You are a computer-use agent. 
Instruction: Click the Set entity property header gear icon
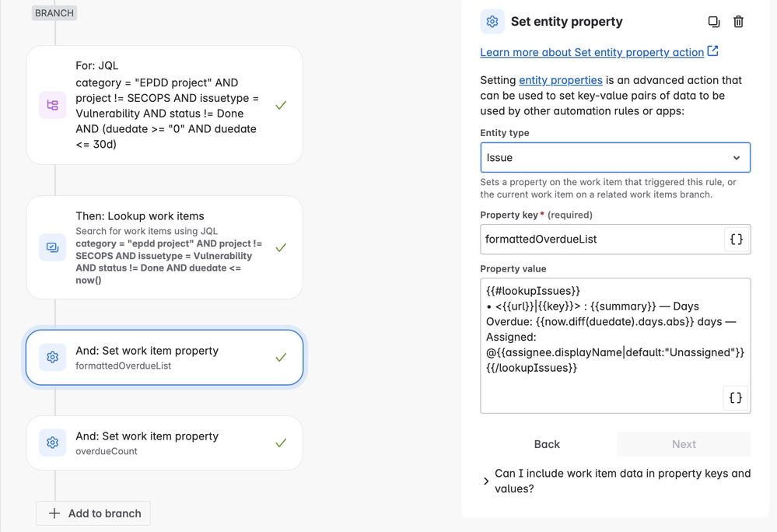(x=492, y=22)
